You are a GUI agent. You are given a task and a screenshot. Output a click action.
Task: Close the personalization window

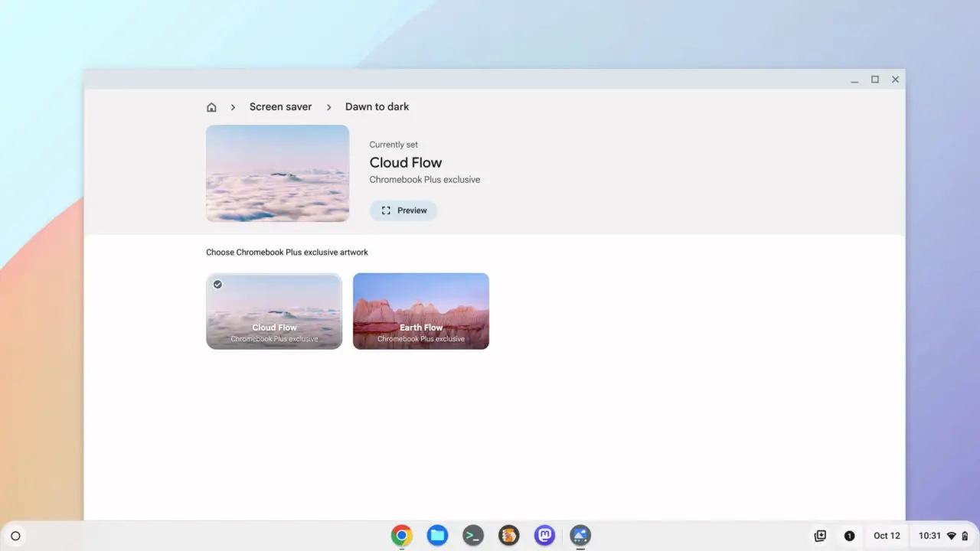pos(895,80)
